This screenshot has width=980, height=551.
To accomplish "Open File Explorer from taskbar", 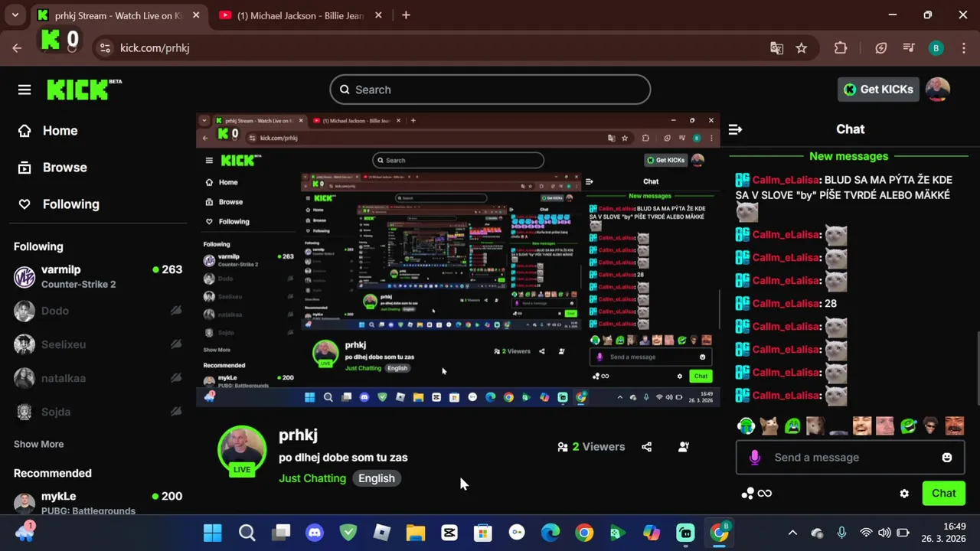I will click(416, 533).
